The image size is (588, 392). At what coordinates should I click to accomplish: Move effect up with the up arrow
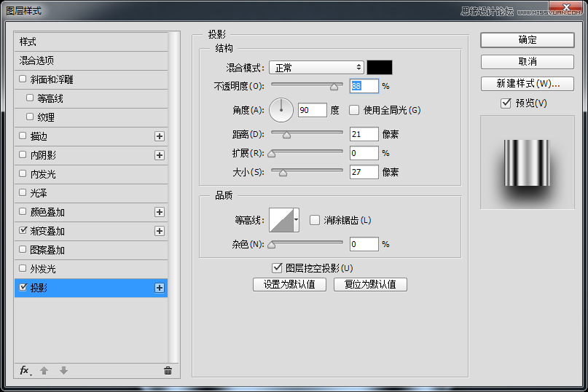coord(44,371)
